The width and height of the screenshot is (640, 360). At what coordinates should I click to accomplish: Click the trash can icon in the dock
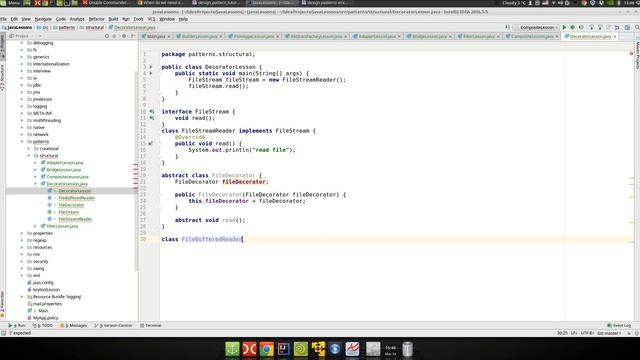tap(407, 349)
